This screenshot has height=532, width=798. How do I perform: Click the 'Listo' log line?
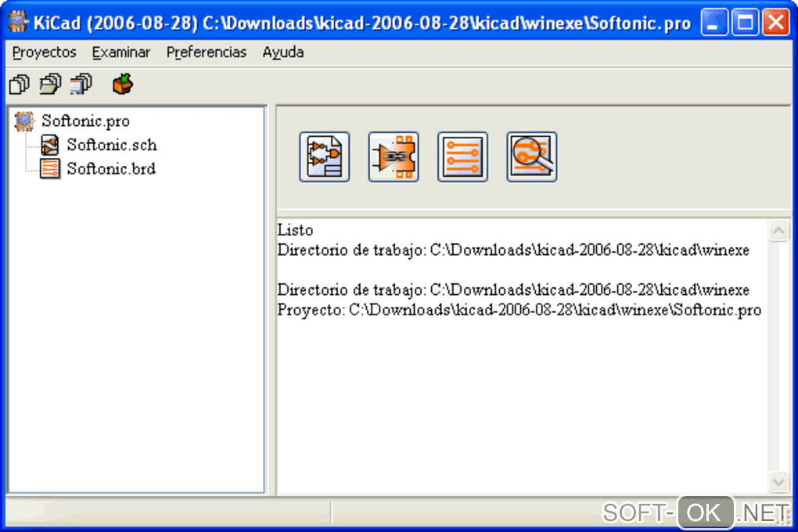point(295,230)
